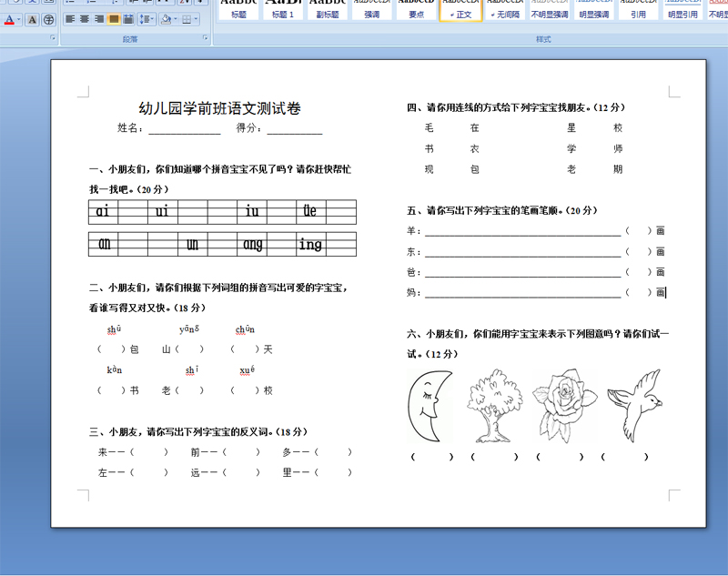
Task: Apply the 标题 style
Action: tap(238, 10)
